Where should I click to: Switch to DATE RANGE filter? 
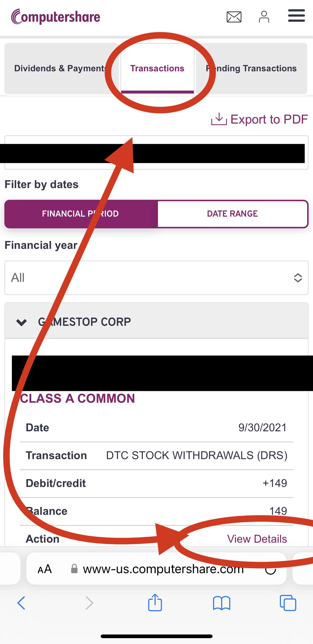232,214
